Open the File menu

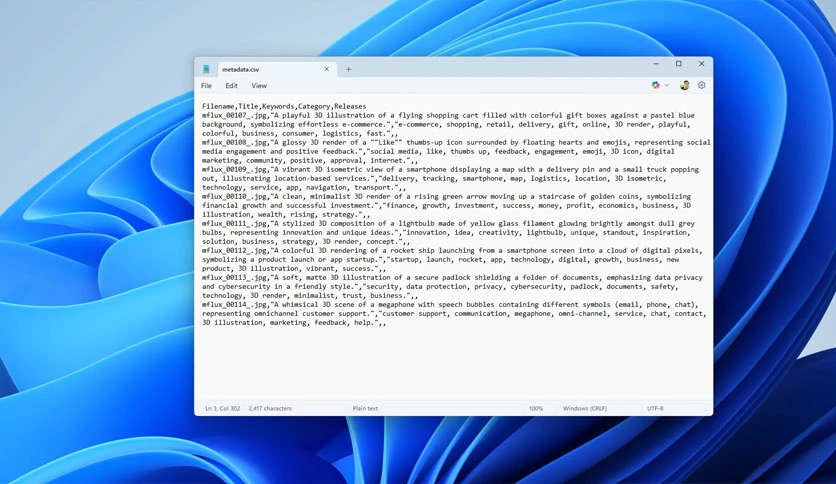point(206,85)
